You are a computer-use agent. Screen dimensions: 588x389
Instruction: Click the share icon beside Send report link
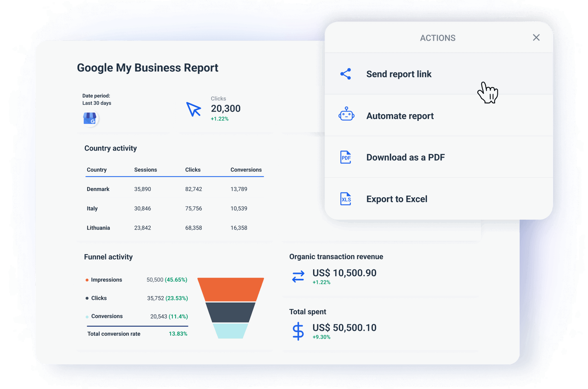point(346,74)
